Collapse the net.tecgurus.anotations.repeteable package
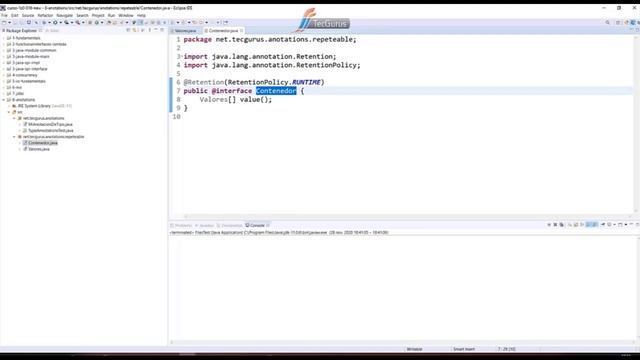Viewport: 640px width, 360px height. pos(14,137)
